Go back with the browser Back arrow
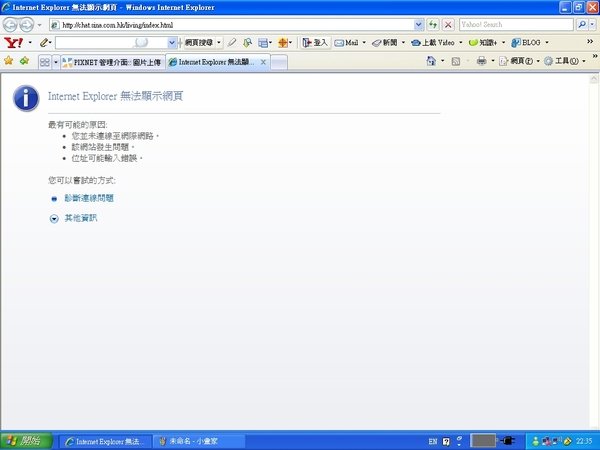 click(x=10, y=25)
